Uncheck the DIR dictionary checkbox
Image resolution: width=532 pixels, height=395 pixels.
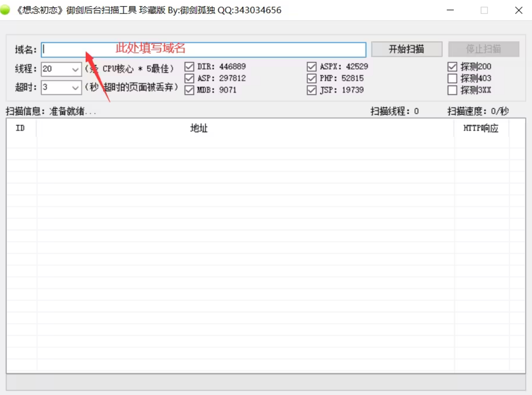point(189,67)
